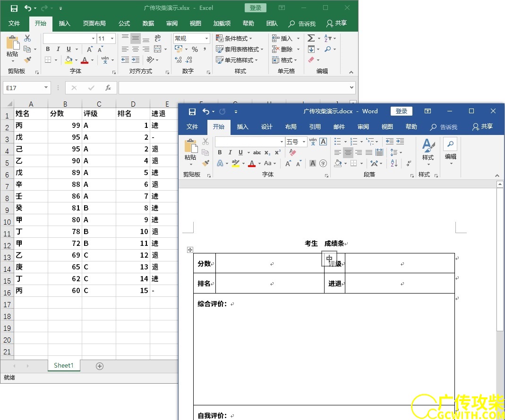
Task: Click the Paste clipboard icon in Excel
Action: pyautogui.click(x=13, y=43)
